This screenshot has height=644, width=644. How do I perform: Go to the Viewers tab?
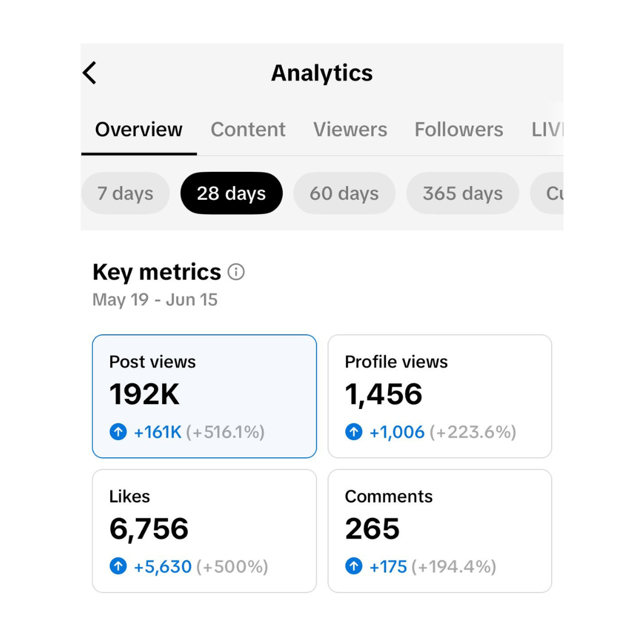coord(350,129)
